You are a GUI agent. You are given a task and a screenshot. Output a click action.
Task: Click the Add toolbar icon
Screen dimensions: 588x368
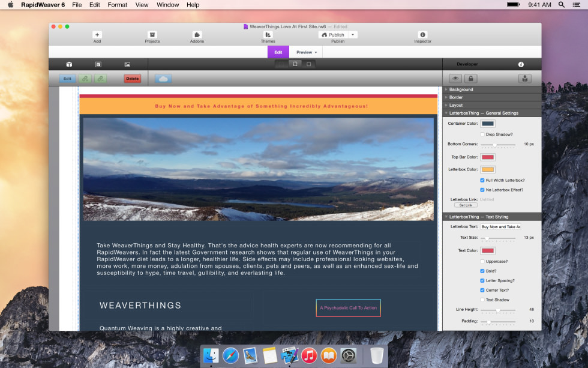pos(97,35)
